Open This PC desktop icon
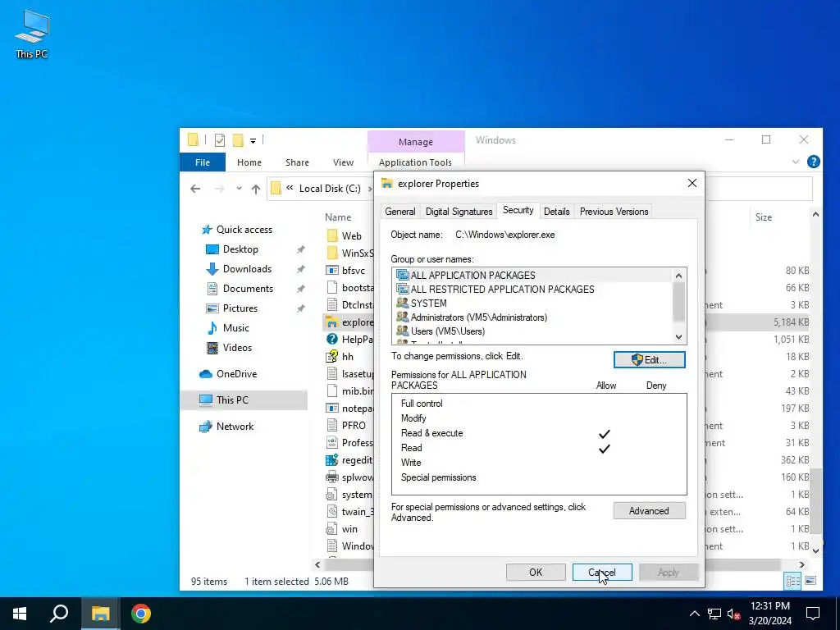840x630 pixels. [x=32, y=34]
